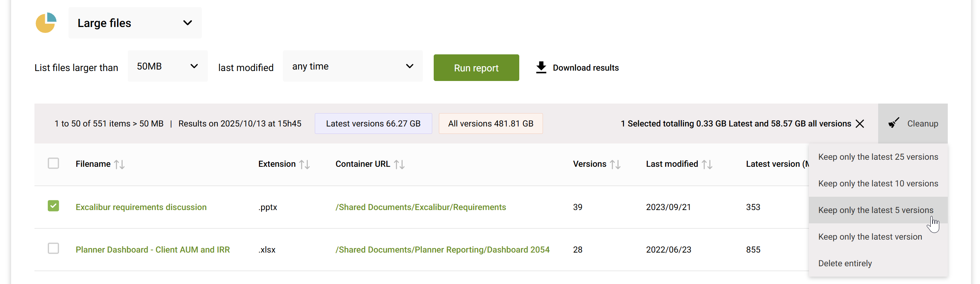Click the Cleanup broom icon
The width and height of the screenshot is (980, 284).
click(x=894, y=124)
